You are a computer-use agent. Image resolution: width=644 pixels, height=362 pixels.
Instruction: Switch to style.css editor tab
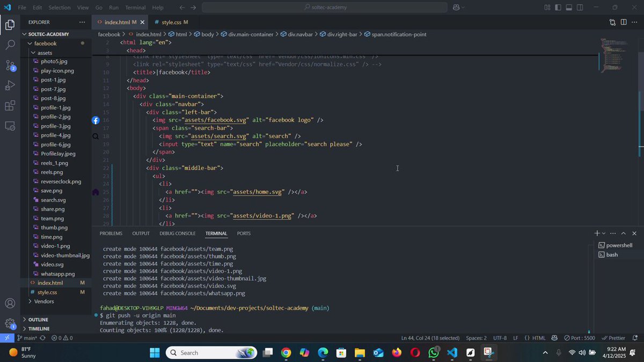point(171,22)
